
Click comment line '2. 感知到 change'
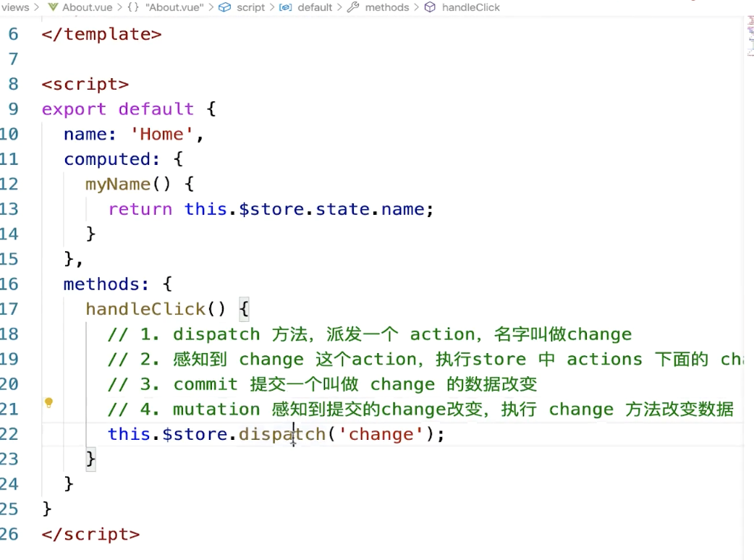click(425, 359)
